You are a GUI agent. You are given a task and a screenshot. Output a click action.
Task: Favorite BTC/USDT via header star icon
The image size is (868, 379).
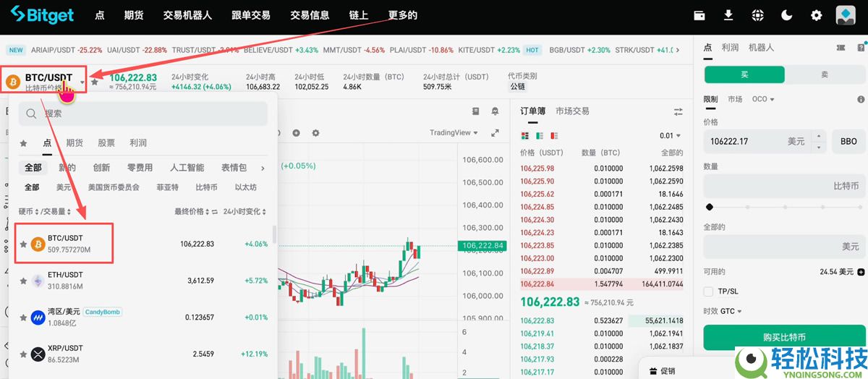(95, 82)
